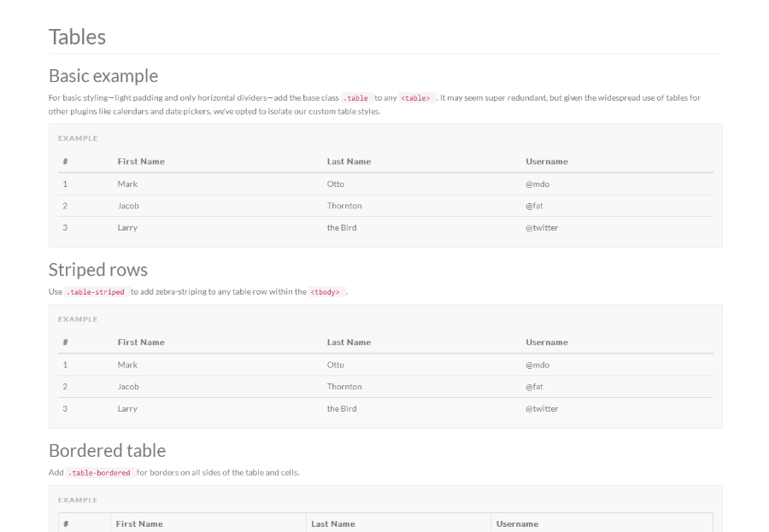This screenshot has height=532, width=769.
Task: Click Mark cell in Striped rows table
Action: (x=127, y=365)
